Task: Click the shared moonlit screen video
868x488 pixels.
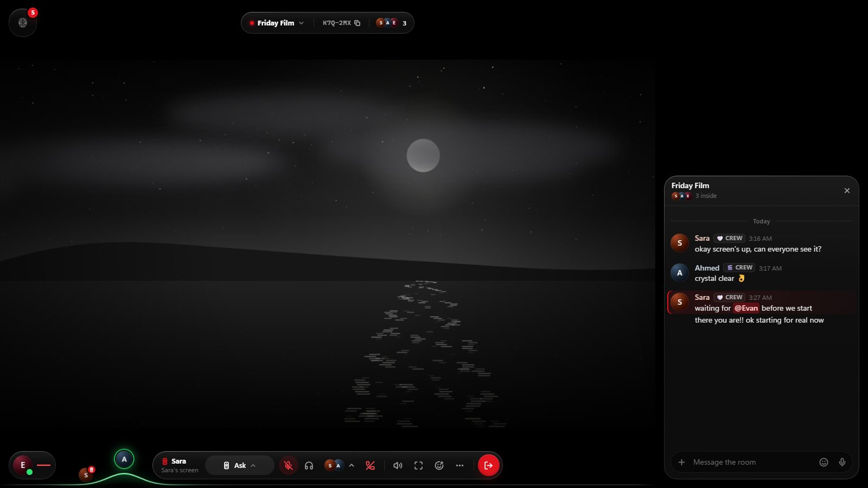Action: 328,244
